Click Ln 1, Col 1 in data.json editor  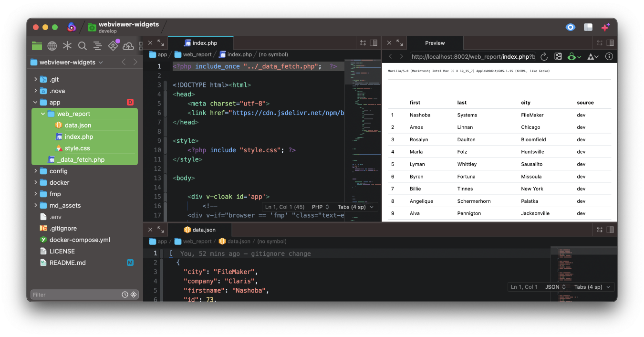tap(524, 287)
